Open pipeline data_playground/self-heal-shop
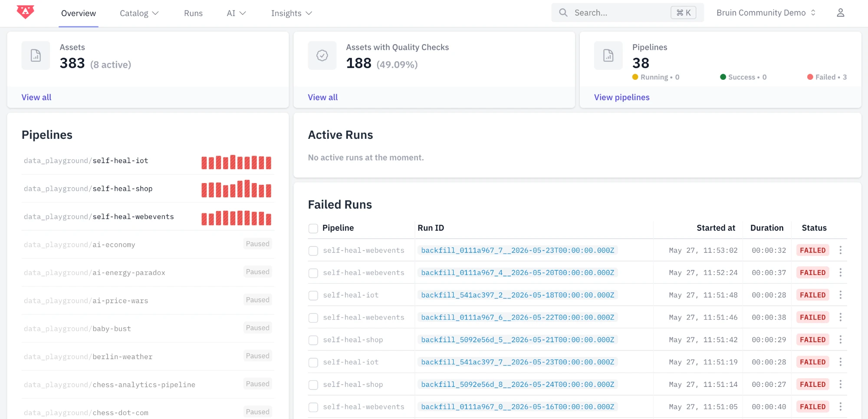This screenshot has width=868, height=419. point(88,189)
